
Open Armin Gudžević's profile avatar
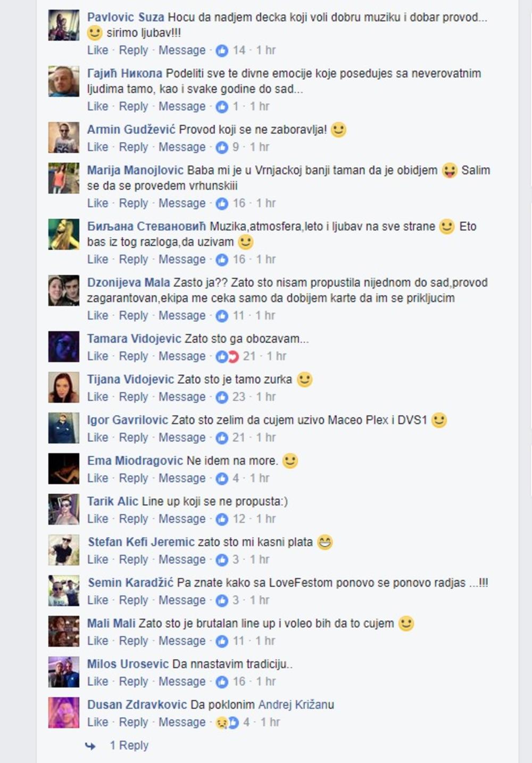(x=64, y=137)
